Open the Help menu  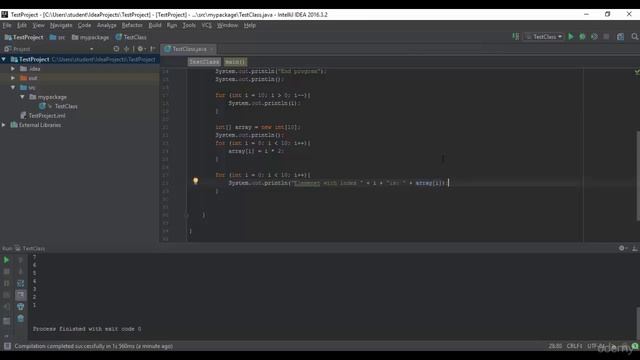point(249,25)
